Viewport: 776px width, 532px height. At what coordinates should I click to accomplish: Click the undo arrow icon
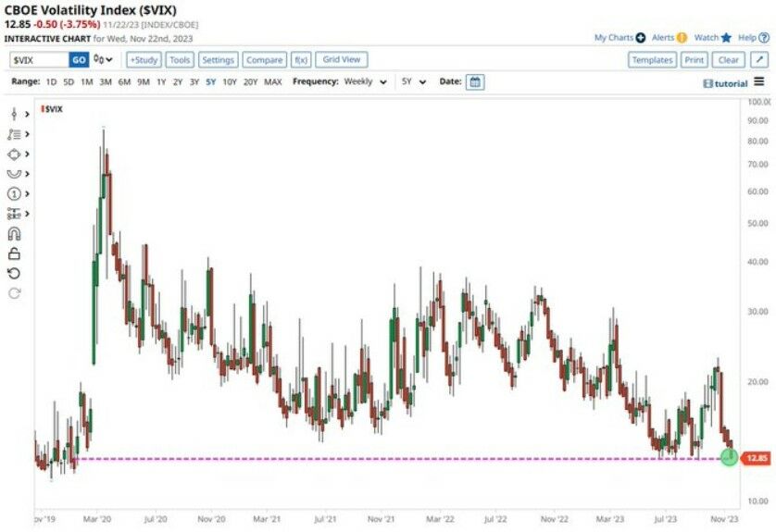tap(14, 274)
